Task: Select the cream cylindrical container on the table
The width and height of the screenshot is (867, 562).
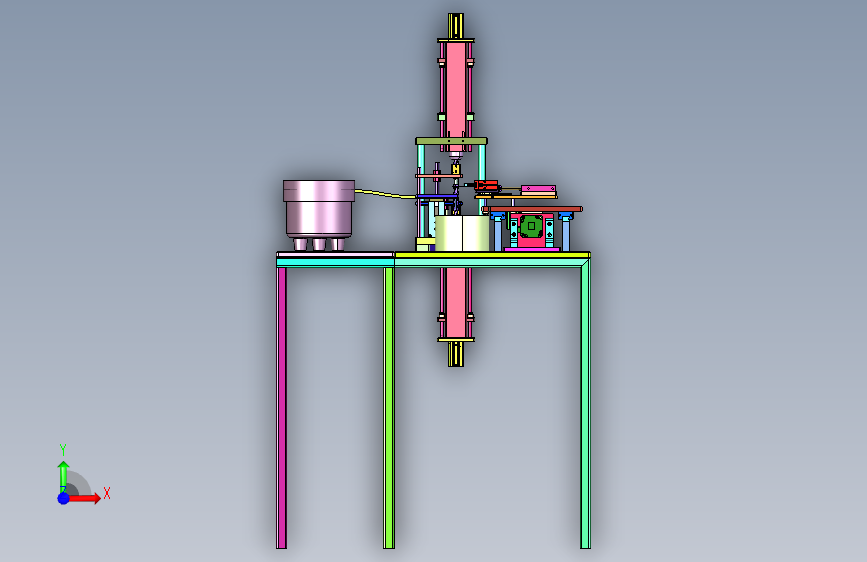Action: pyautogui.click(x=462, y=233)
